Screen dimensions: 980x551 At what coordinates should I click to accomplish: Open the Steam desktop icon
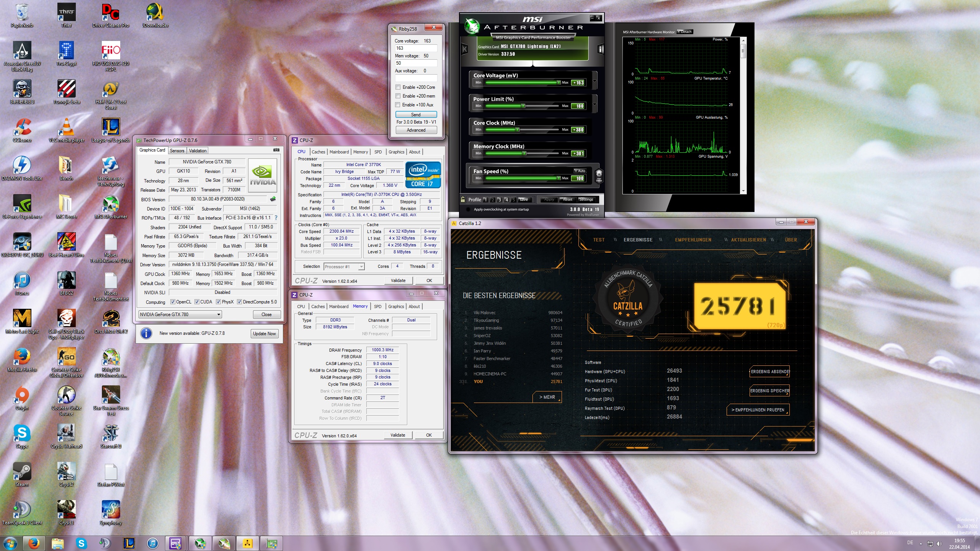point(22,475)
